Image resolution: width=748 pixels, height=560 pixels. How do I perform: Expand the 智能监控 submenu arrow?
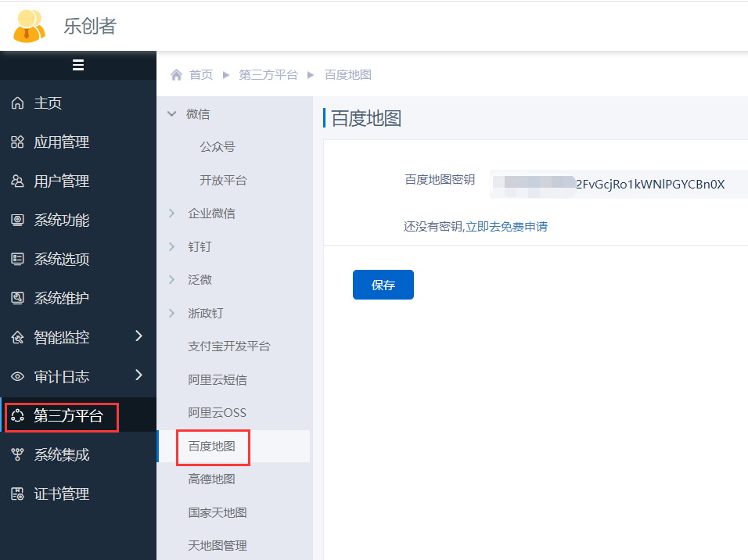point(138,336)
